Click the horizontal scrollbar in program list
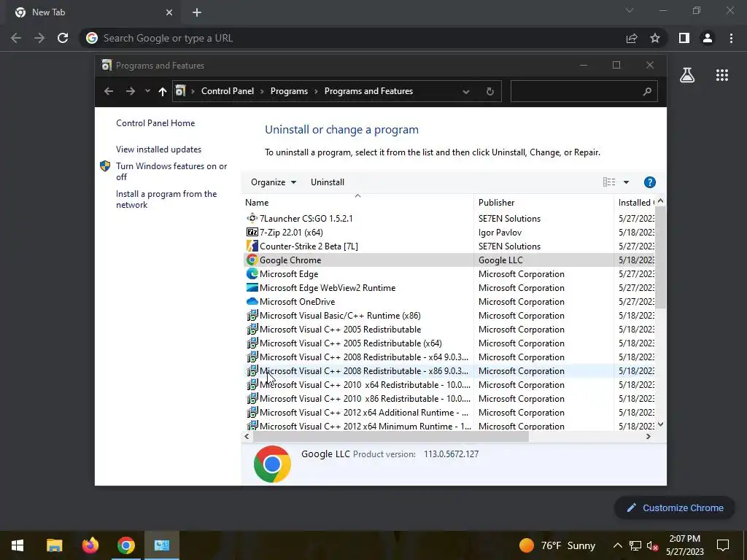The height and width of the screenshot is (560, 747). click(x=391, y=436)
